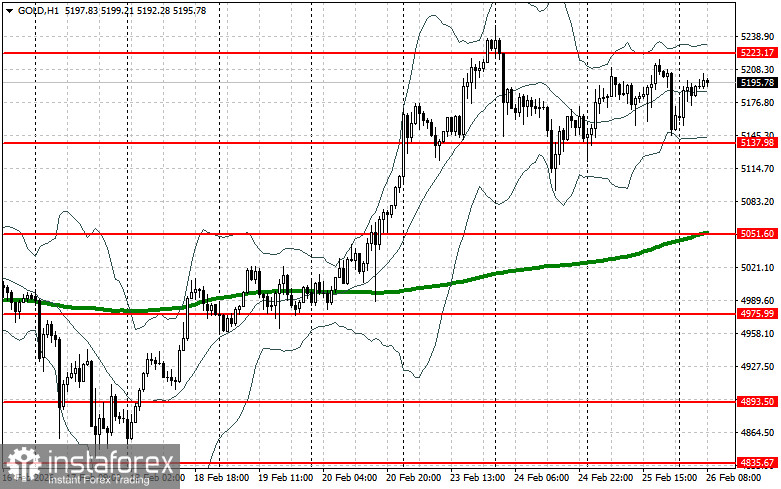Click the 23 Feb 13:00 time label
Image resolution: width=781 pixels, height=489 pixels.
tap(478, 478)
